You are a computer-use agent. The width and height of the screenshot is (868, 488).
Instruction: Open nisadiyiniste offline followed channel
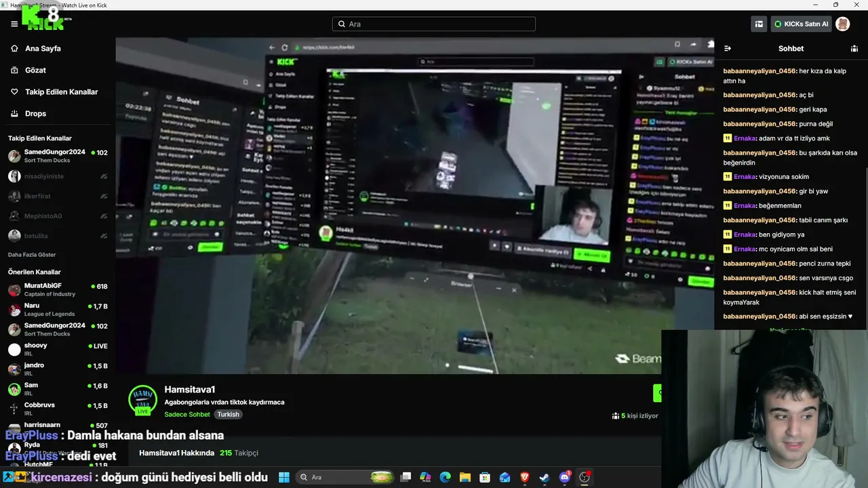click(x=58, y=176)
